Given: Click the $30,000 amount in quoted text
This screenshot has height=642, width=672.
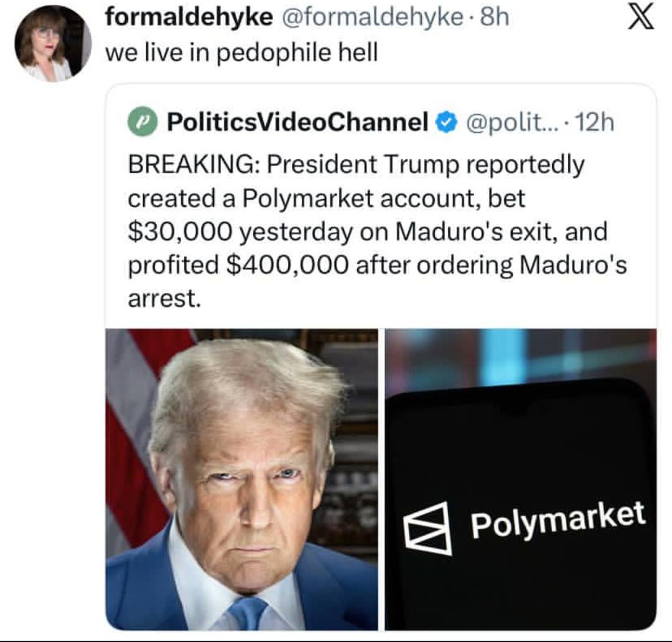Looking at the screenshot, I should [180, 232].
